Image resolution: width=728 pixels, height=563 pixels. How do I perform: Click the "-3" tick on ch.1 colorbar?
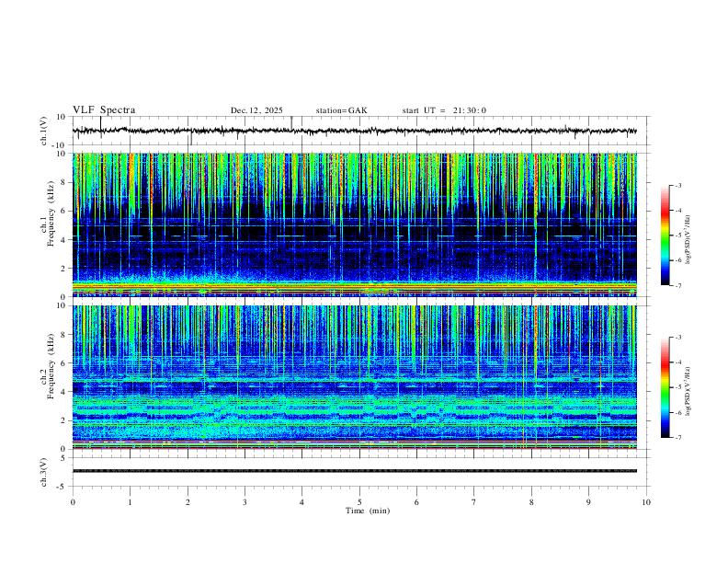click(677, 185)
